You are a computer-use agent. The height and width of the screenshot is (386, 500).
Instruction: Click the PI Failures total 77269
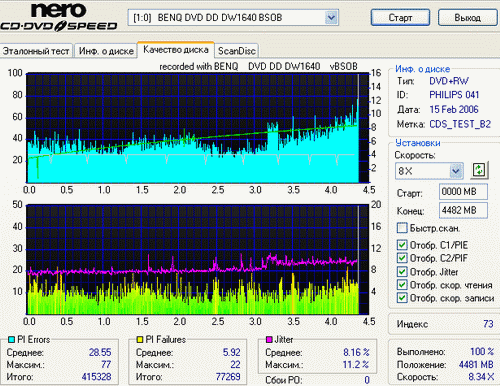pyautogui.click(x=228, y=377)
